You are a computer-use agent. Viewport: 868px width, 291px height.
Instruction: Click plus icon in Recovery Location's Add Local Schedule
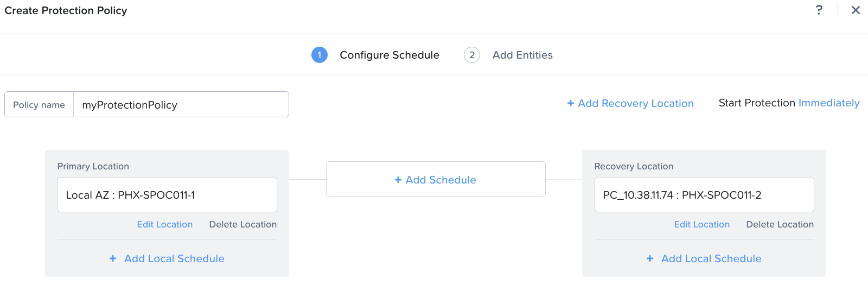pyautogui.click(x=650, y=258)
